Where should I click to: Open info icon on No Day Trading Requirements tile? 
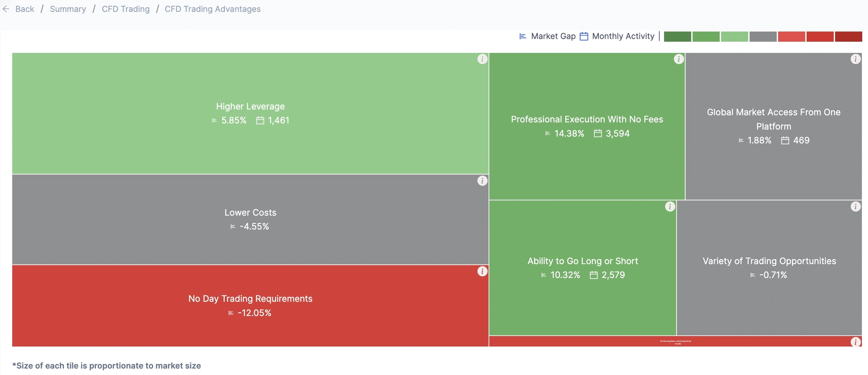(482, 271)
